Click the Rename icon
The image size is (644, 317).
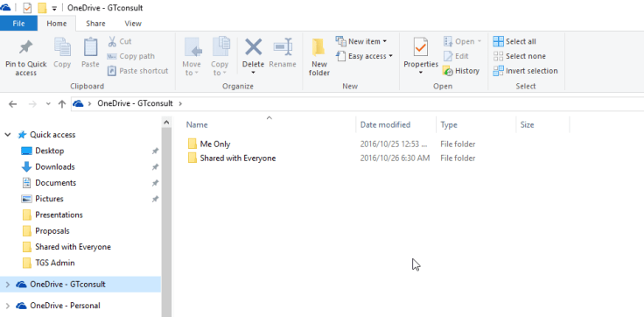pyautogui.click(x=283, y=47)
